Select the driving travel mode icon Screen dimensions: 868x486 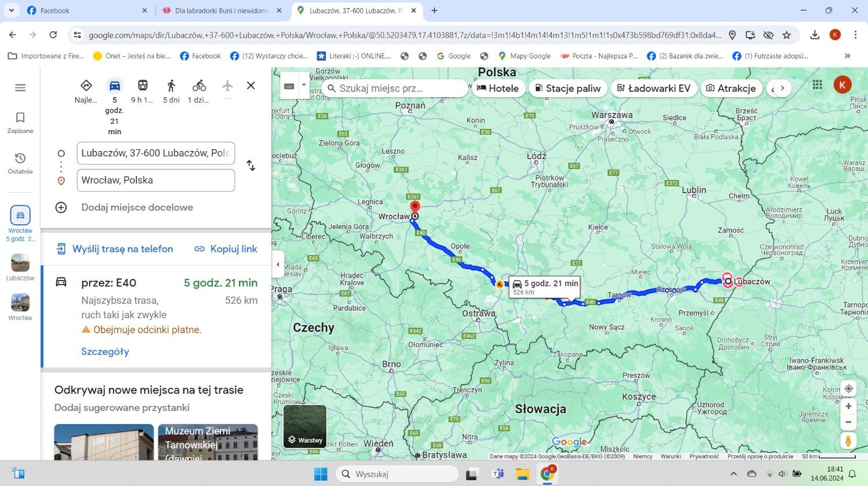115,86
